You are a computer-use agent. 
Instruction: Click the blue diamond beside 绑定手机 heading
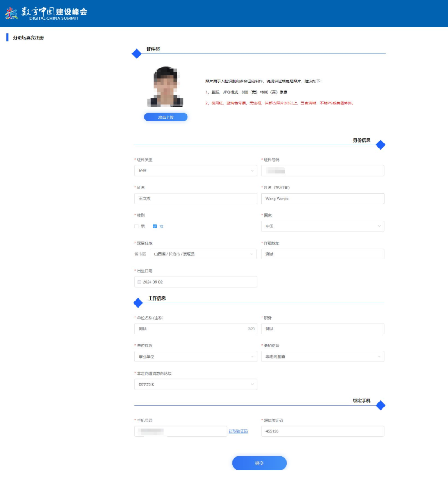click(380, 405)
